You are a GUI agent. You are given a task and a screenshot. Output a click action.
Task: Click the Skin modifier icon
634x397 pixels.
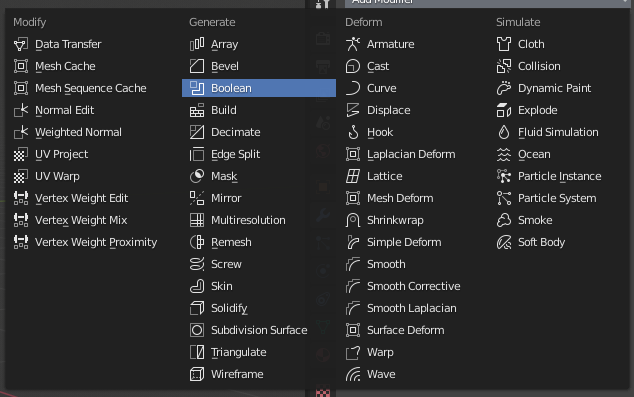click(x=197, y=286)
